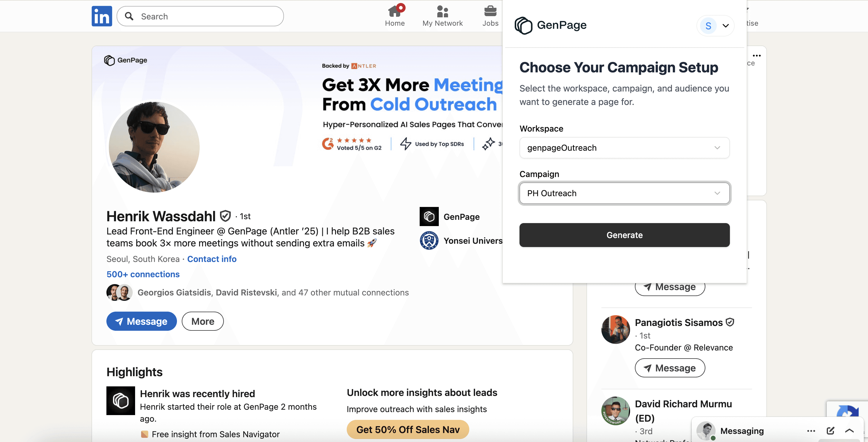Open the Workspace genpageOutreach dropdown
Screen dimensions: 868x442
pyautogui.click(x=624, y=148)
